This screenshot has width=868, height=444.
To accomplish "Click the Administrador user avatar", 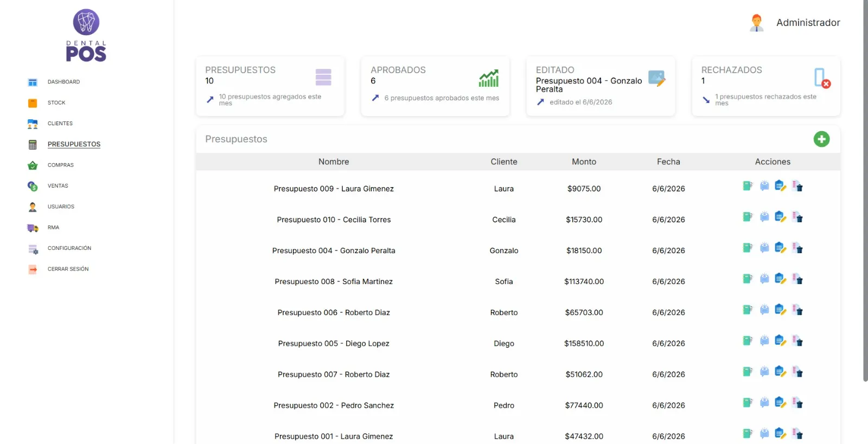I will pyautogui.click(x=756, y=23).
